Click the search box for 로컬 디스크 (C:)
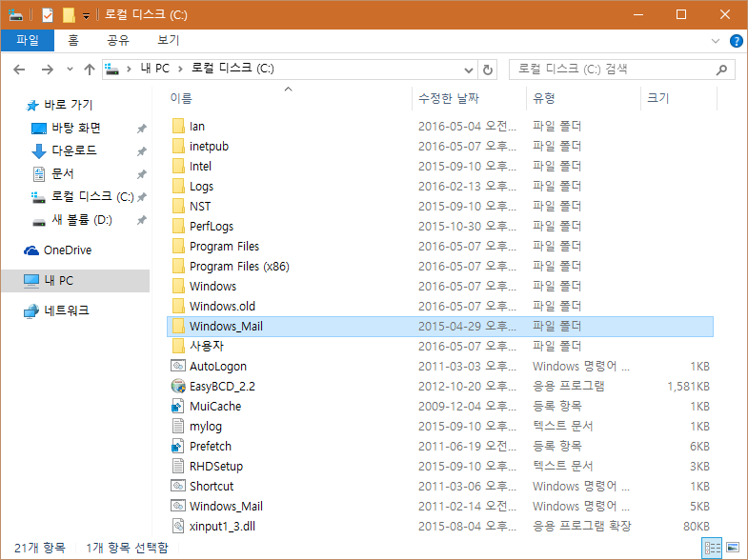The image size is (748, 560). pos(615,70)
